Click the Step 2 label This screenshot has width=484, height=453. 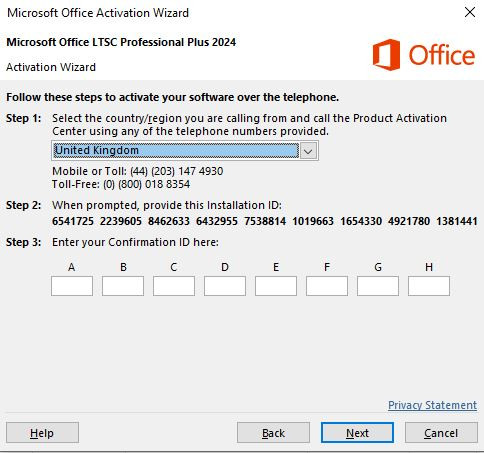click(x=24, y=205)
